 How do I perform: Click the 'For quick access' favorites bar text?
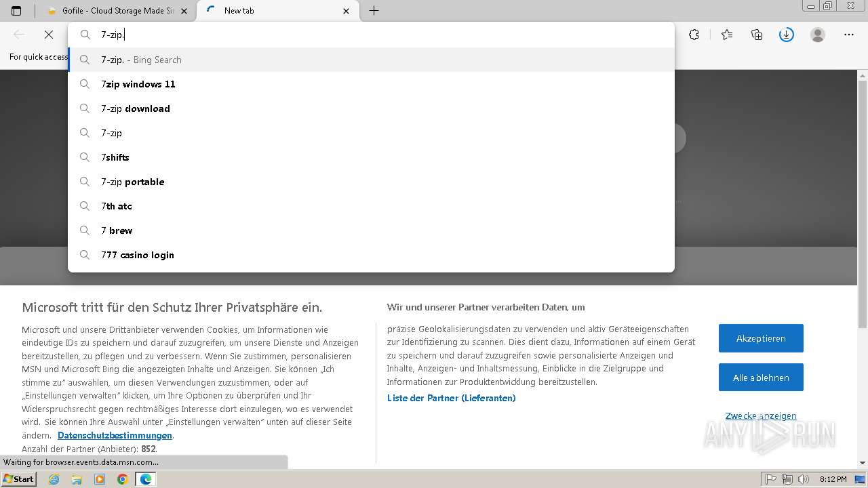coord(39,57)
